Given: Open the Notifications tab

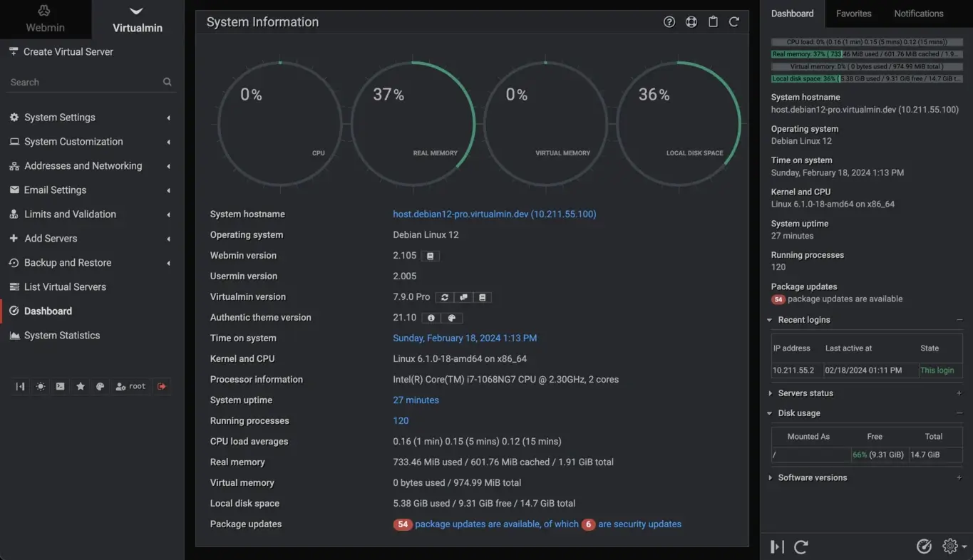Looking at the screenshot, I should [x=918, y=14].
